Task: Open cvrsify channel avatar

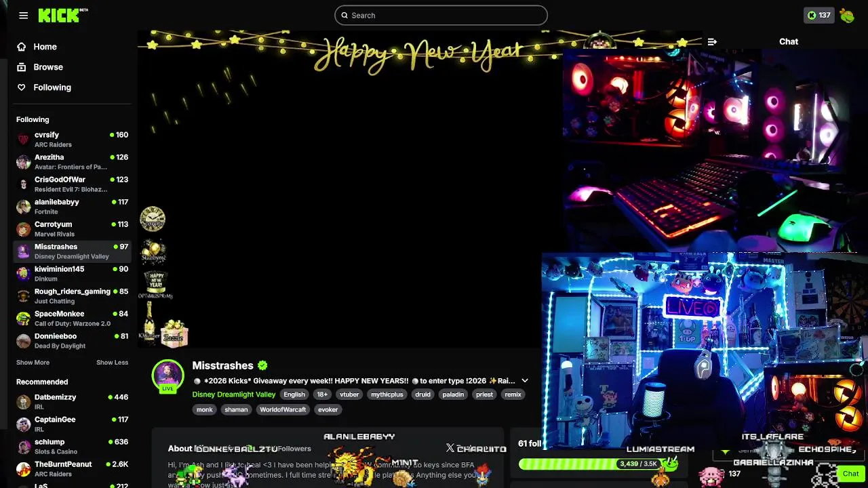Action: click(24, 140)
